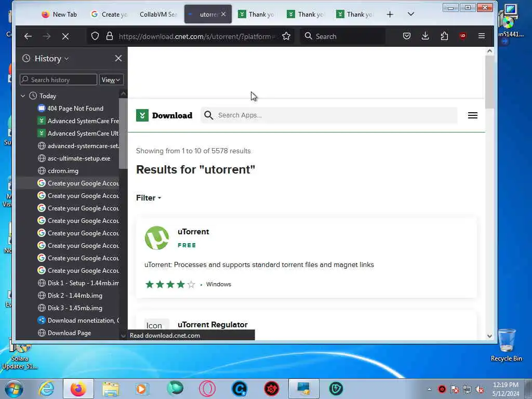This screenshot has width=532, height=399.
Task: Open the site padlock information
Action: [x=109, y=36]
